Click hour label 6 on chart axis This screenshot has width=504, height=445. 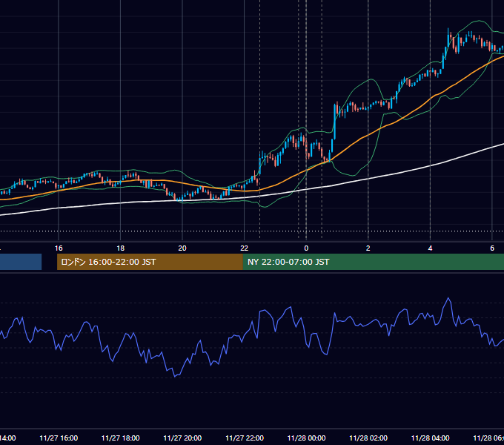tap(492, 248)
